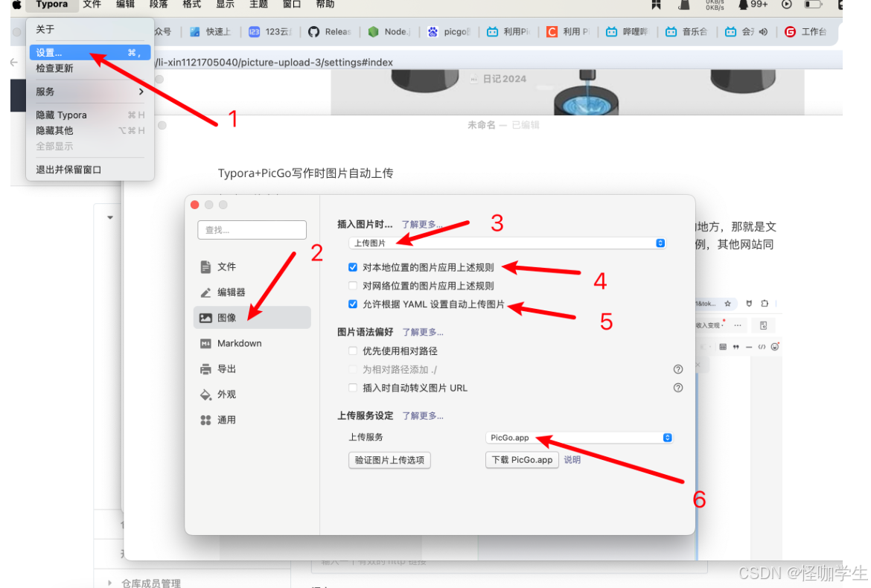Check 优先使用相对路径
871x588 pixels.
click(x=353, y=351)
